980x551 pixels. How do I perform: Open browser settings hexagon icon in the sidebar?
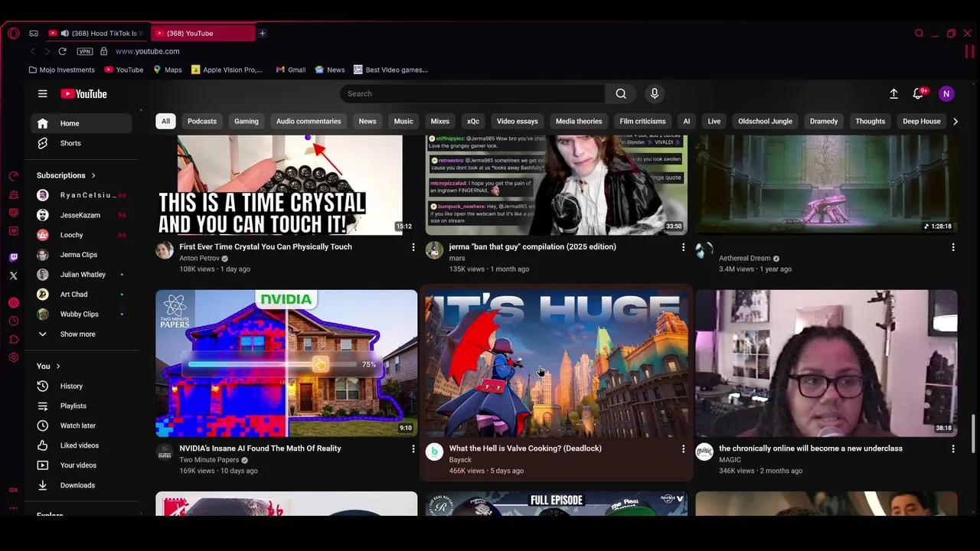13,357
